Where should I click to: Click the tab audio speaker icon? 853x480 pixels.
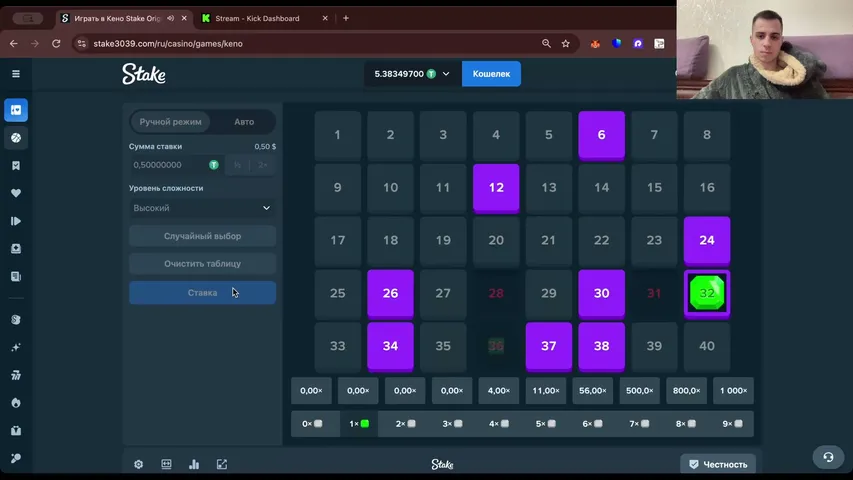click(x=170, y=18)
